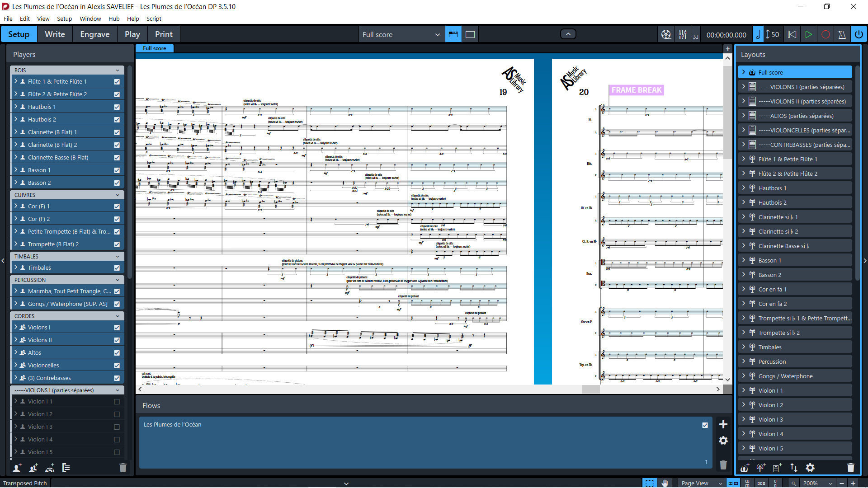Collapse the CUIVRES group
Viewport: 868px width, 488px height.
tap(118, 195)
